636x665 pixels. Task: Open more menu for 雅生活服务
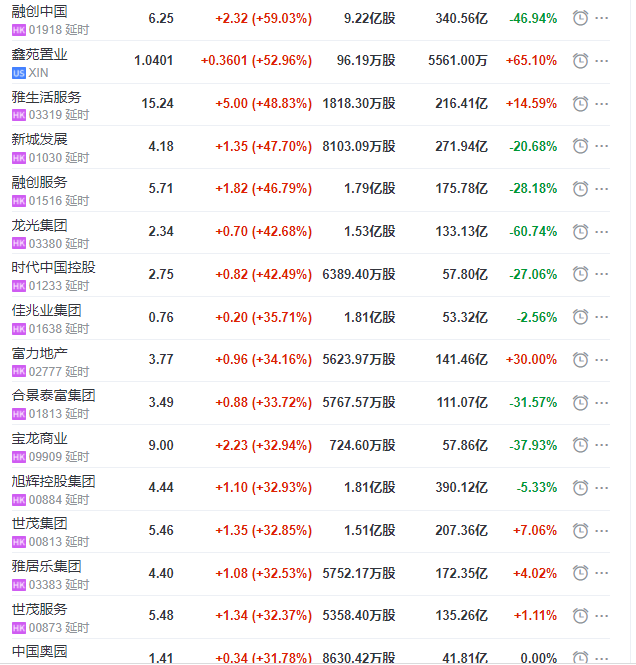click(602, 103)
